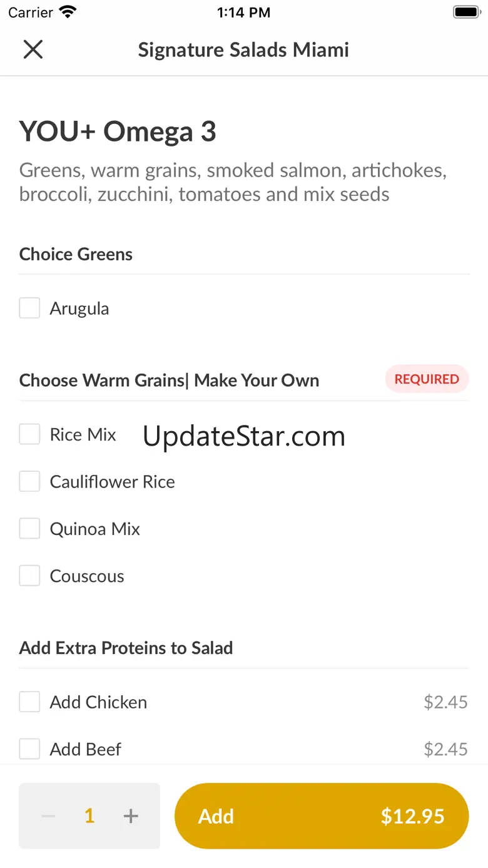Check the Add Beef extra protein
The width and height of the screenshot is (488, 868).
click(29, 748)
